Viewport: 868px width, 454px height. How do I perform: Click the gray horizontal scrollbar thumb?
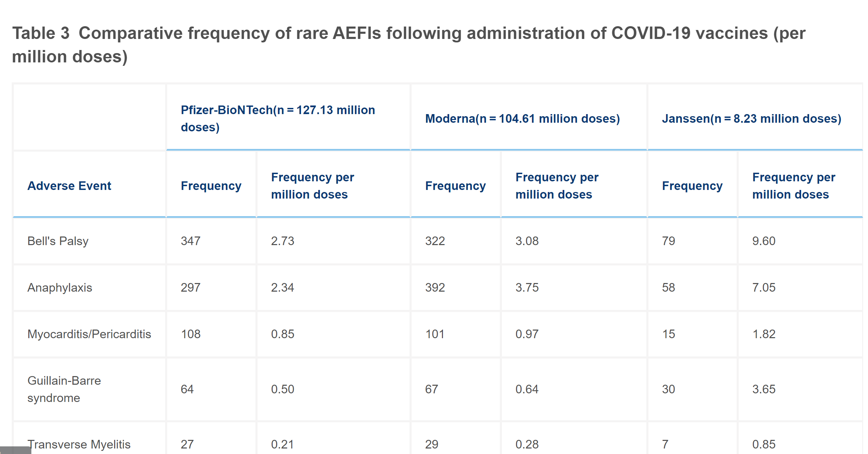[x=16, y=450]
